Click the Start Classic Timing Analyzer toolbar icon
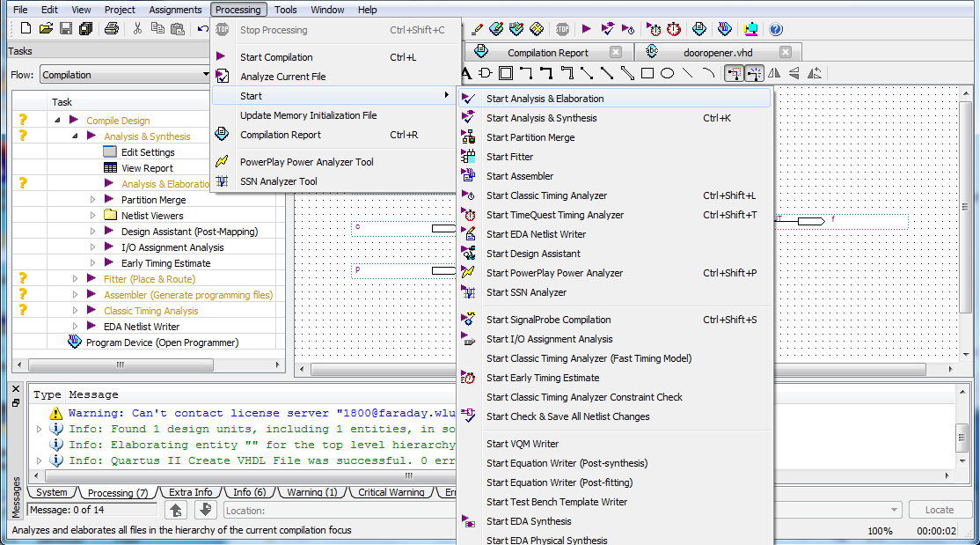The image size is (980, 545). point(628,29)
